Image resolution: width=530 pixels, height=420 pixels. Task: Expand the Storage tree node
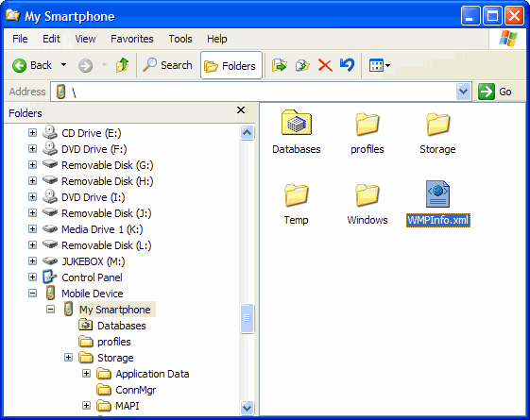point(68,357)
